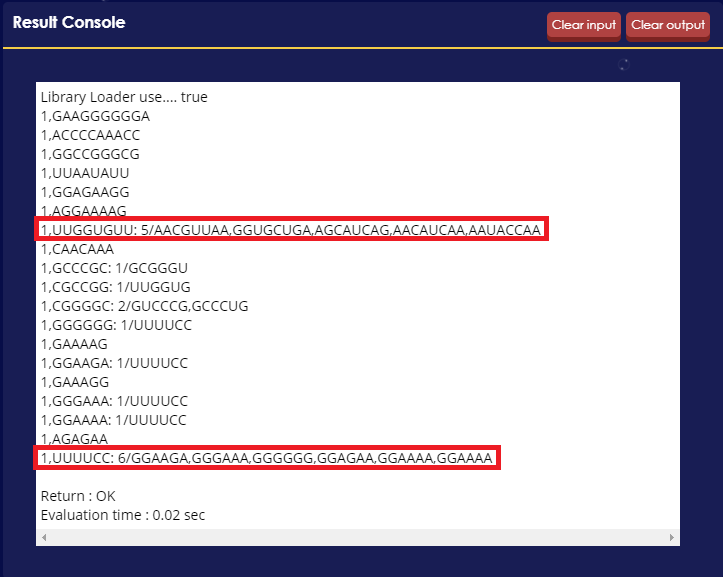This screenshot has height=577, width=723.
Task: Click the Library Loader use line
Action: click(124, 97)
